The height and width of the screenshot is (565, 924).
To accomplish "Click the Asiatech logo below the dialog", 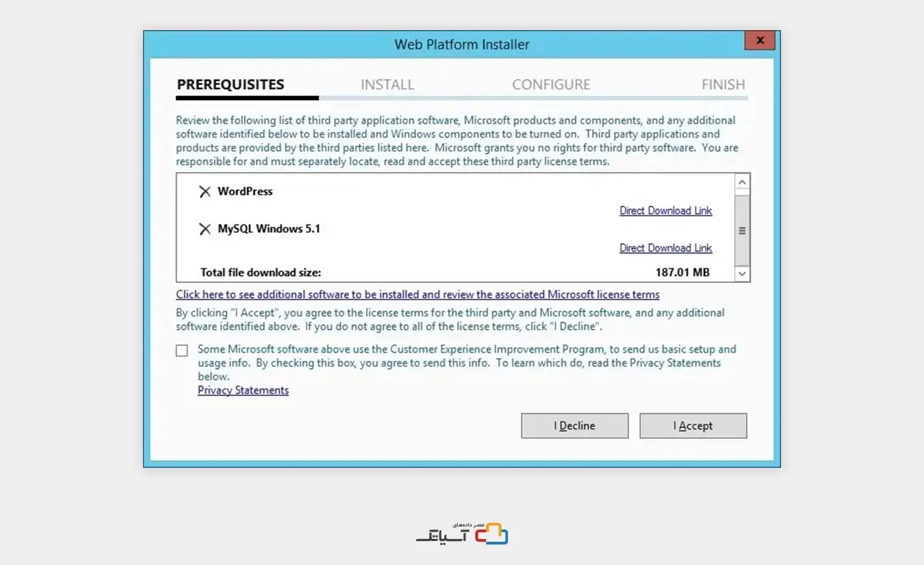I will (462, 533).
